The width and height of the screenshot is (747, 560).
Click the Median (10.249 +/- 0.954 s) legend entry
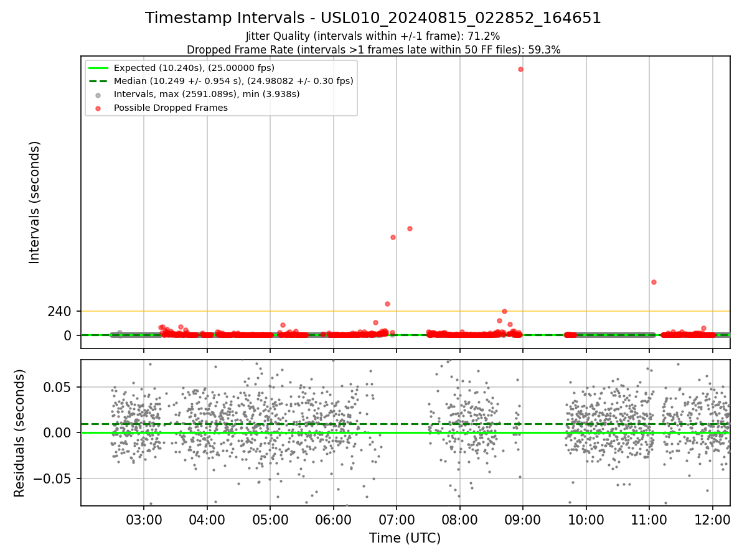pyautogui.click(x=233, y=81)
